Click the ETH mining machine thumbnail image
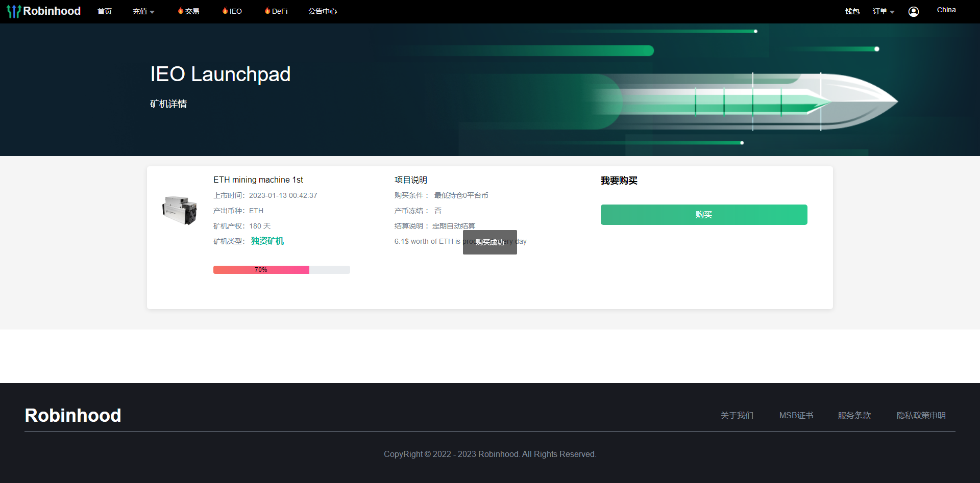This screenshot has width=980, height=483. 180,210
